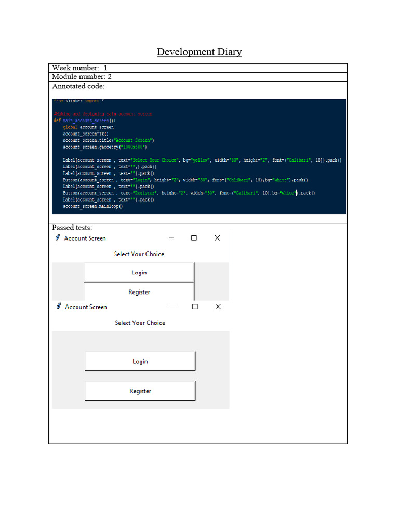The width and height of the screenshot is (399, 532).
Task: Close the second Account Screen window
Action: [218, 307]
